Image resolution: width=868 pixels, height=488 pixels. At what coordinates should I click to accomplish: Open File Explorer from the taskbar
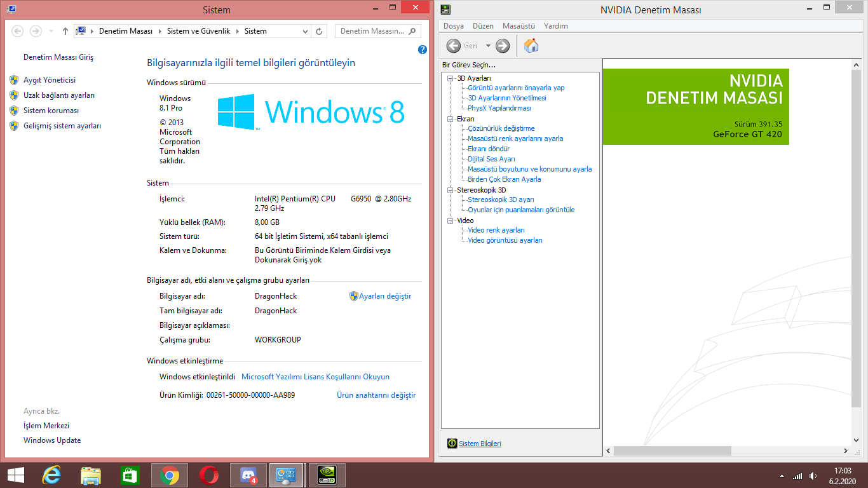click(x=91, y=475)
